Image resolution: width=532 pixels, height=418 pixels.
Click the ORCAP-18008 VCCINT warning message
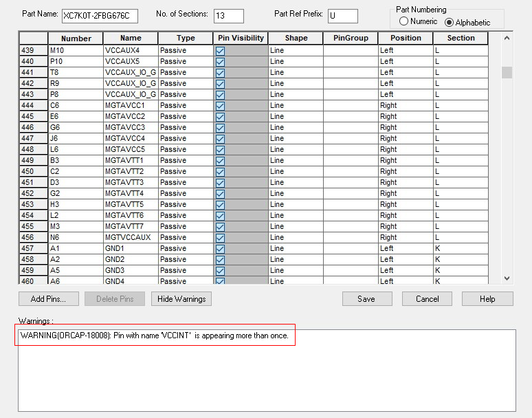[155, 335]
